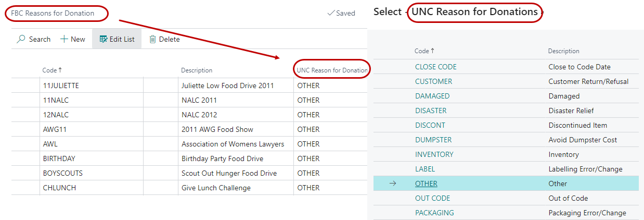Open the OTHER code link
The width and height of the screenshot is (644, 220).
426,184
